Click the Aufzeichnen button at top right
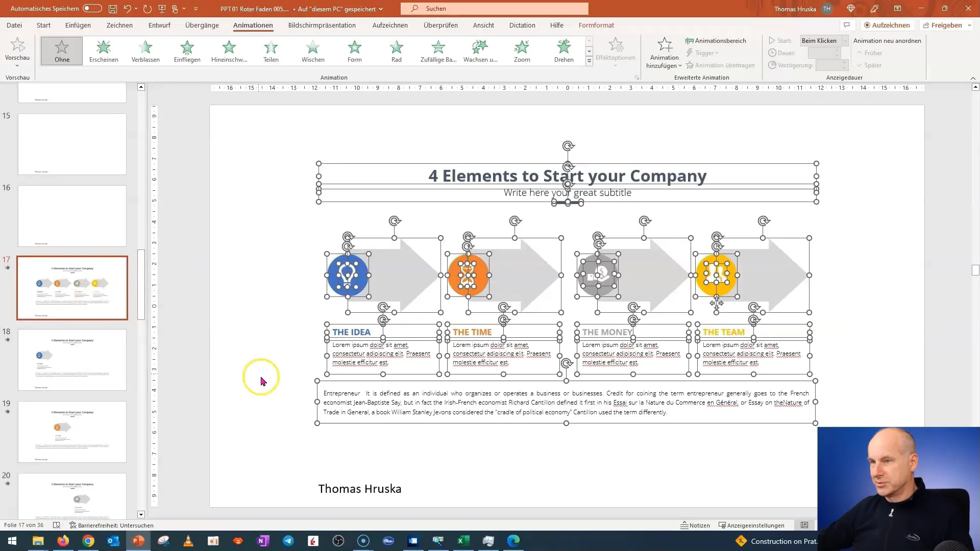The image size is (980, 551). (x=887, y=25)
